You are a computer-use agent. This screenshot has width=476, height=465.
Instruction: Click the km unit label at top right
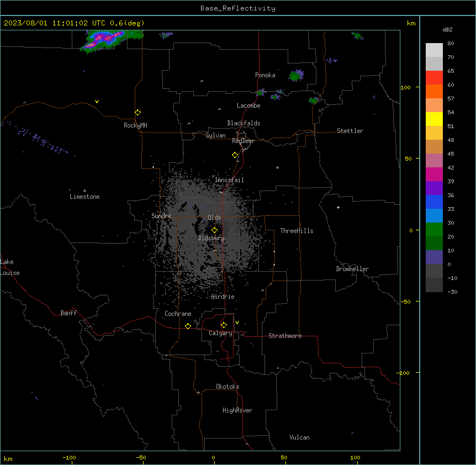411,23
